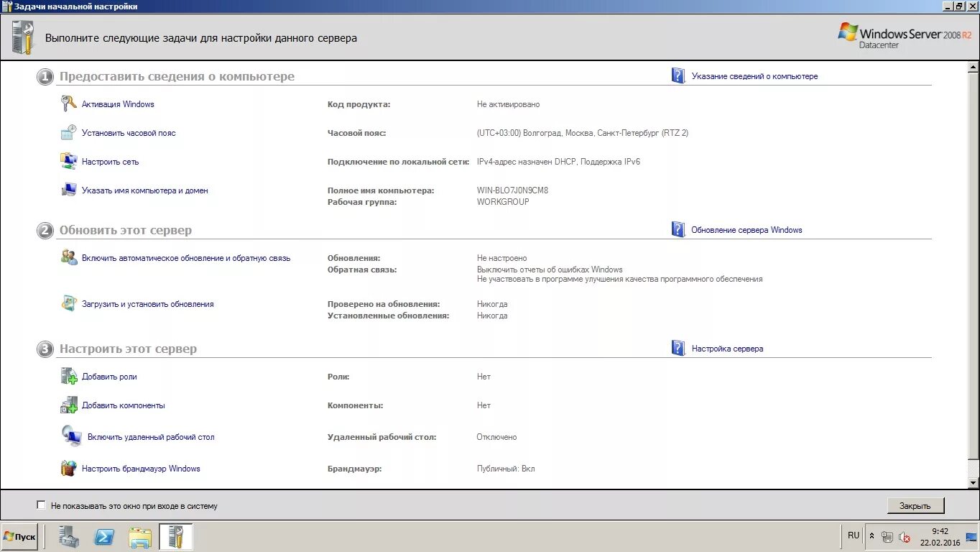
Task: Click the computer name WIN-BLO7J0N9CM8
Action: click(512, 190)
